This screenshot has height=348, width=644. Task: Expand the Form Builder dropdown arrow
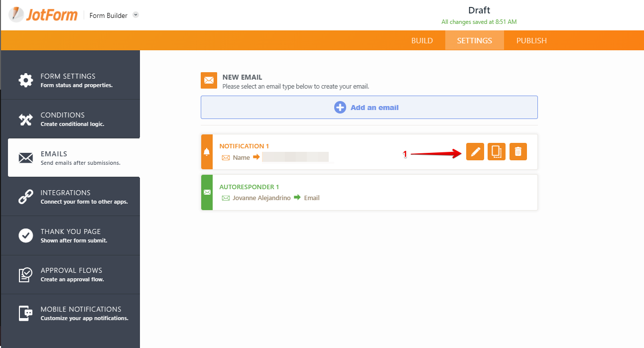coord(136,15)
